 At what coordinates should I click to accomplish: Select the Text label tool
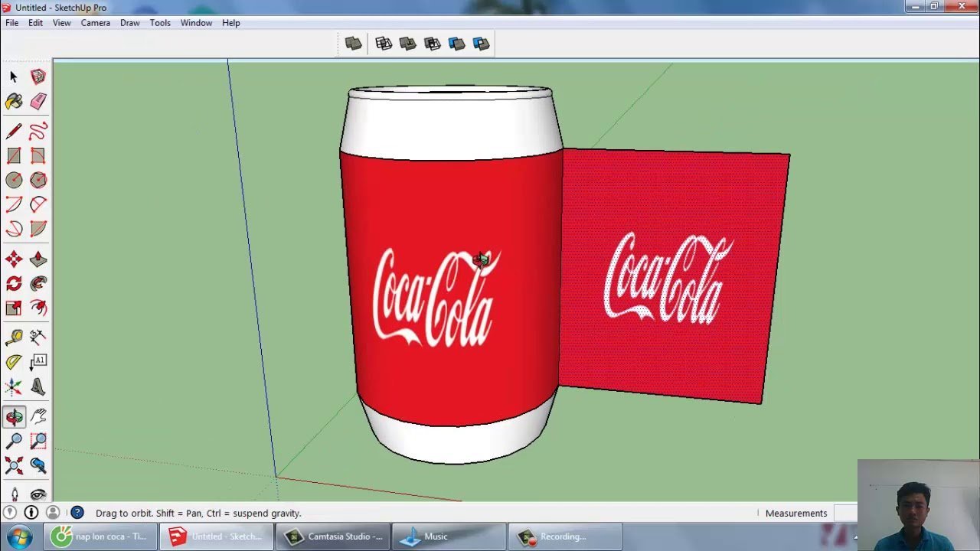(38, 362)
